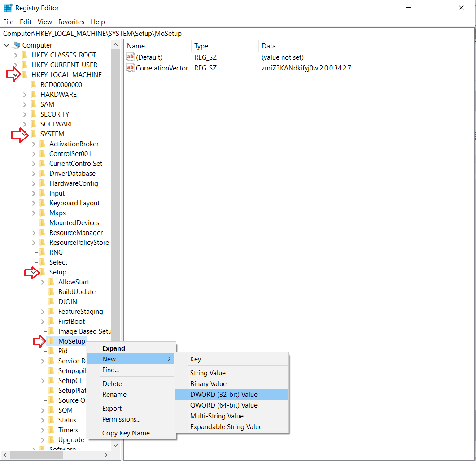Select Expandable String Value option

231,427
